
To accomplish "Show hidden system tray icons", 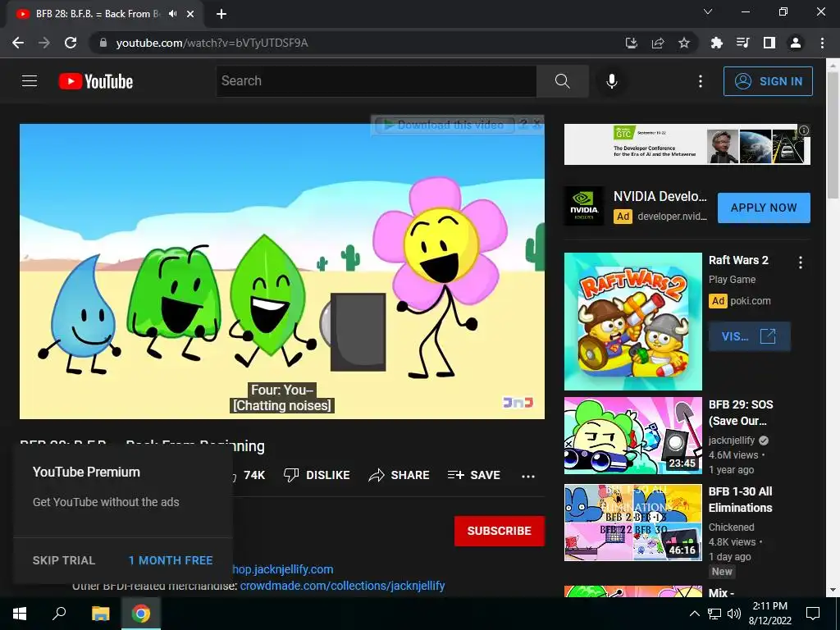I will point(694,614).
